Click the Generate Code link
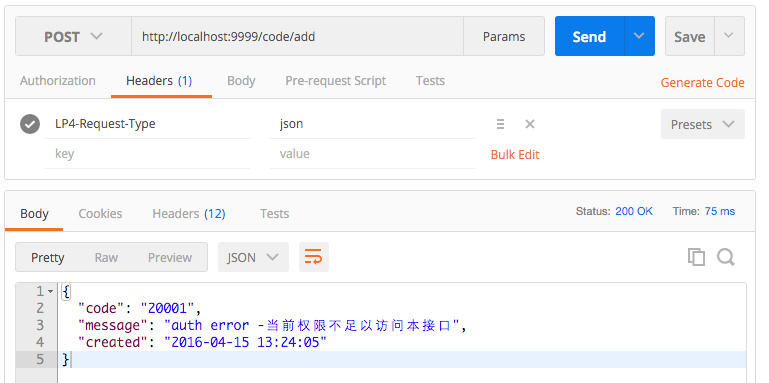This screenshot has width=769, height=383. [702, 82]
